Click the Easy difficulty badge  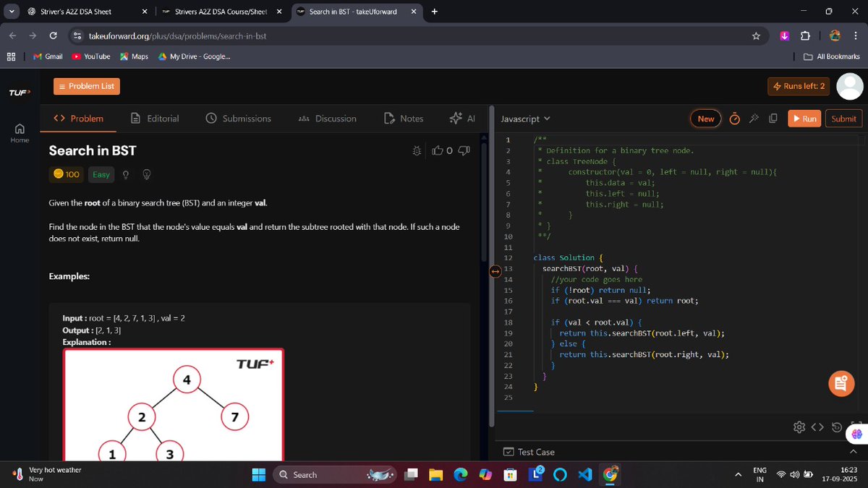(101, 174)
